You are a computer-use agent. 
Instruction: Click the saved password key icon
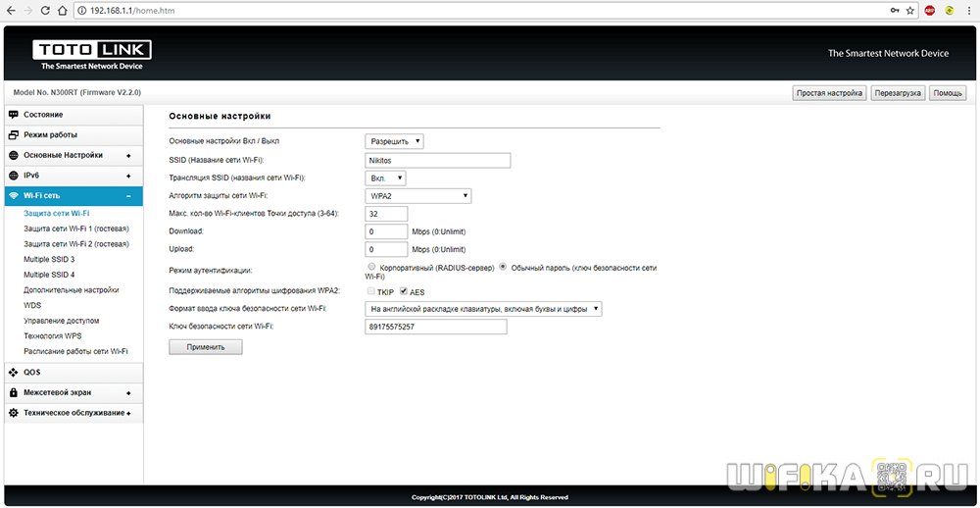pyautogui.click(x=894, y=10)
